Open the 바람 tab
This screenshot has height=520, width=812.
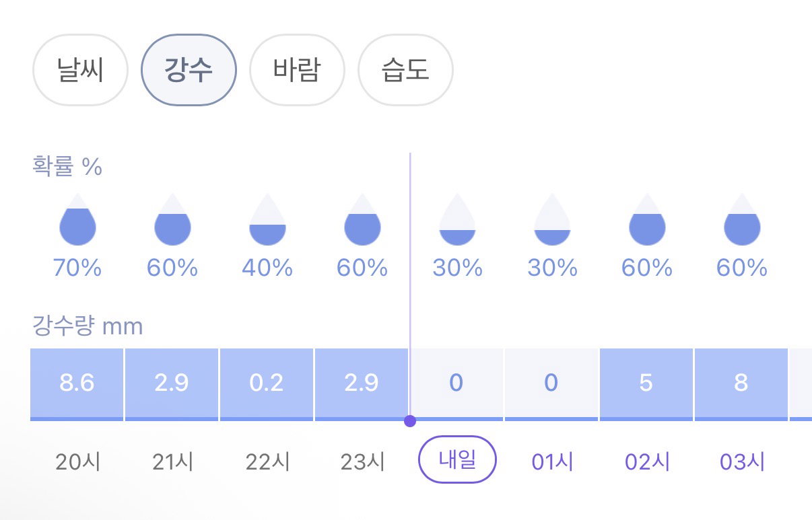click(297, 70)
